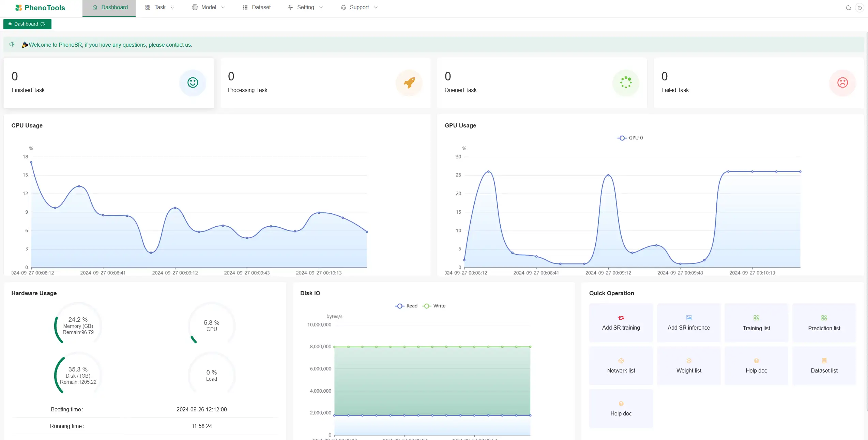The height and width of the screenshot is (440, 868).
Task: Click the Finished Task card
Action: (x=109, y=83)
